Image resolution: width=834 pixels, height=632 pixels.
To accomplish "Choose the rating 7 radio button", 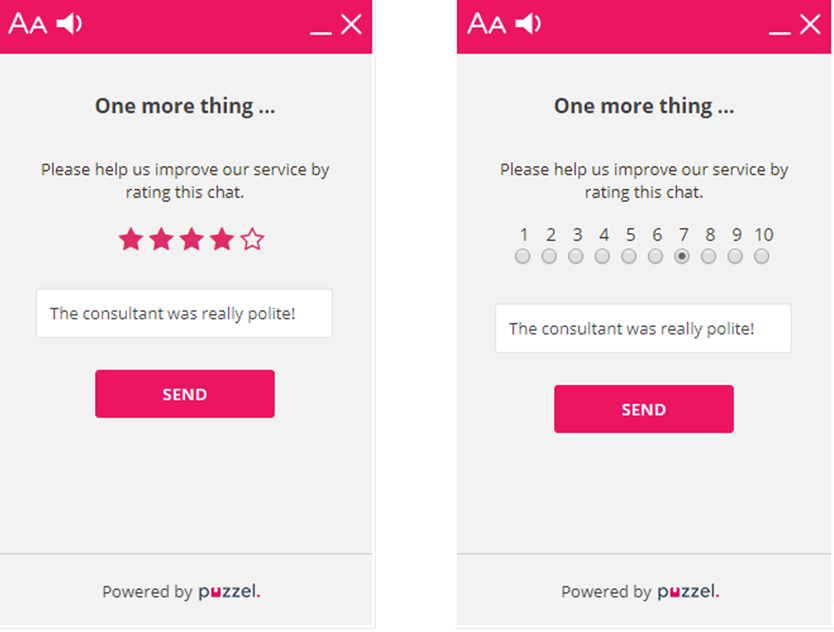I will (x=682, y=257).
